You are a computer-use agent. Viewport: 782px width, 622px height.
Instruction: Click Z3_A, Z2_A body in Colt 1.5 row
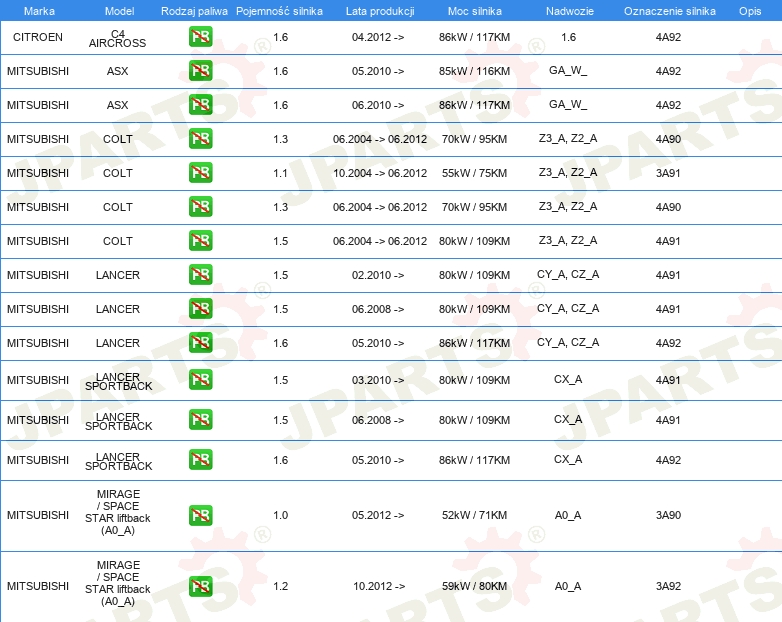pyautogui.click(x=568, y=240)
